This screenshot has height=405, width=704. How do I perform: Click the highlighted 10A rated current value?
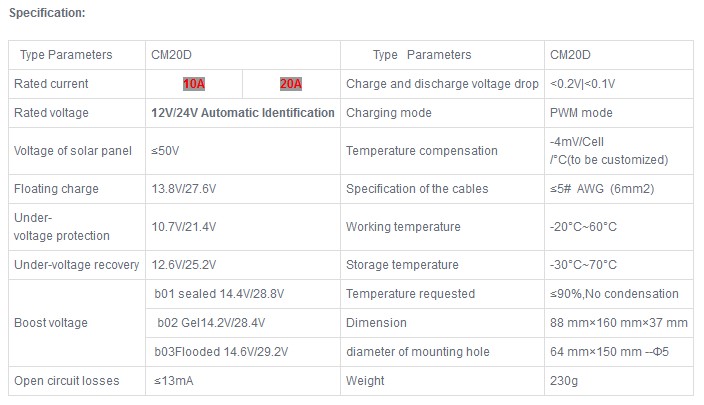pos(194,84)
